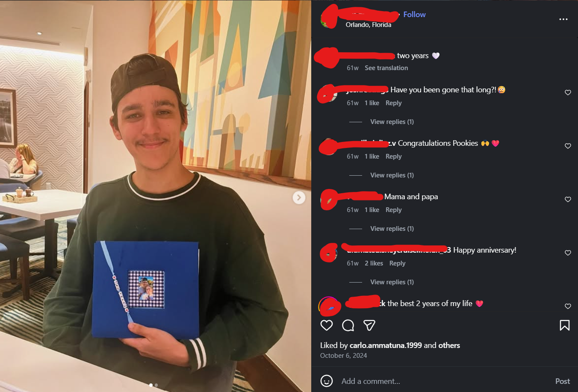Screen dimensions: 578x392
Task: Save post with bookmark icon
Action: click(564, 325)
